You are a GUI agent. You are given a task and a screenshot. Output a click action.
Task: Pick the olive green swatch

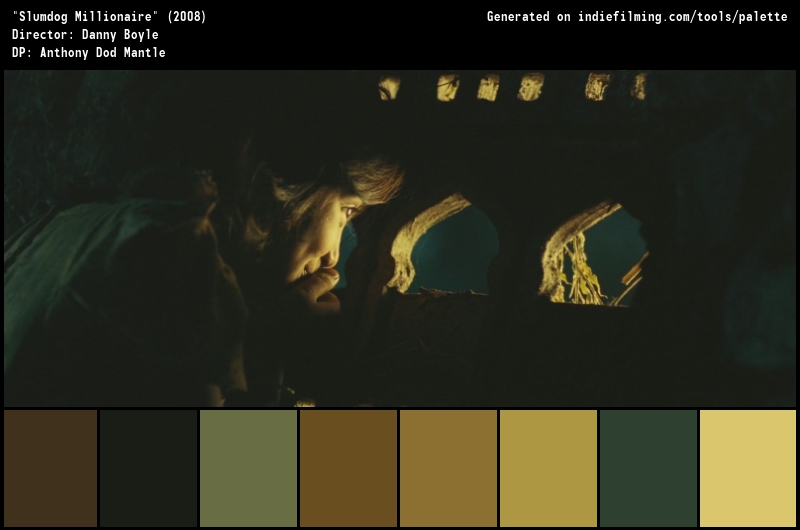(248, 468)
